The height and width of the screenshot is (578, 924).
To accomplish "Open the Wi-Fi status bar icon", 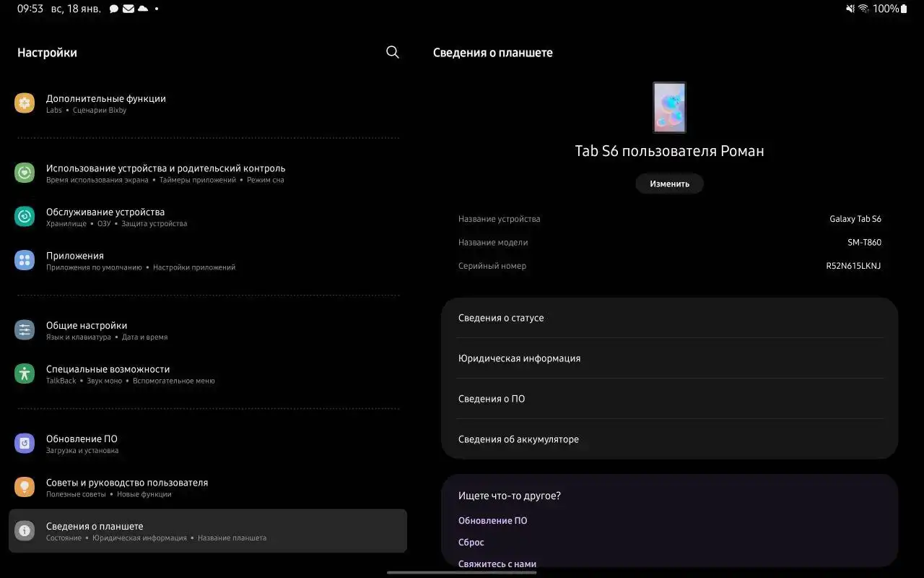I will (863, 9).
